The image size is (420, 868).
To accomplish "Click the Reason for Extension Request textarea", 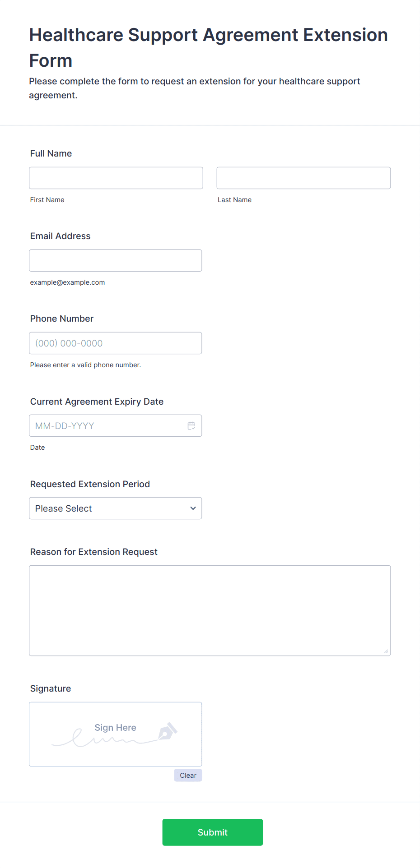I will click(x=210, y=611).
